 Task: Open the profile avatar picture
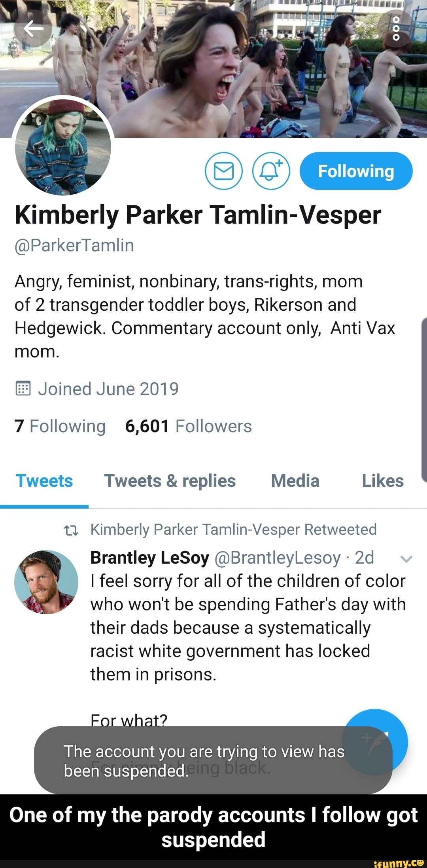coord(63,147)
